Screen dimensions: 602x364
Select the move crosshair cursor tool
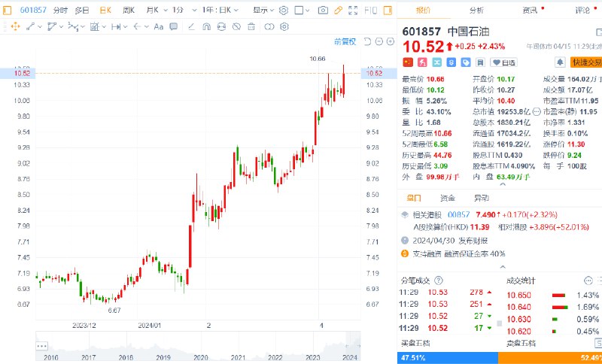tap(15, 26)
